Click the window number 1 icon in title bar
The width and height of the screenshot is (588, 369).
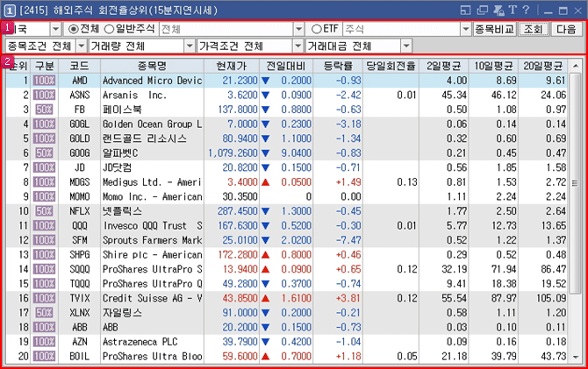(x=10, y=11)
